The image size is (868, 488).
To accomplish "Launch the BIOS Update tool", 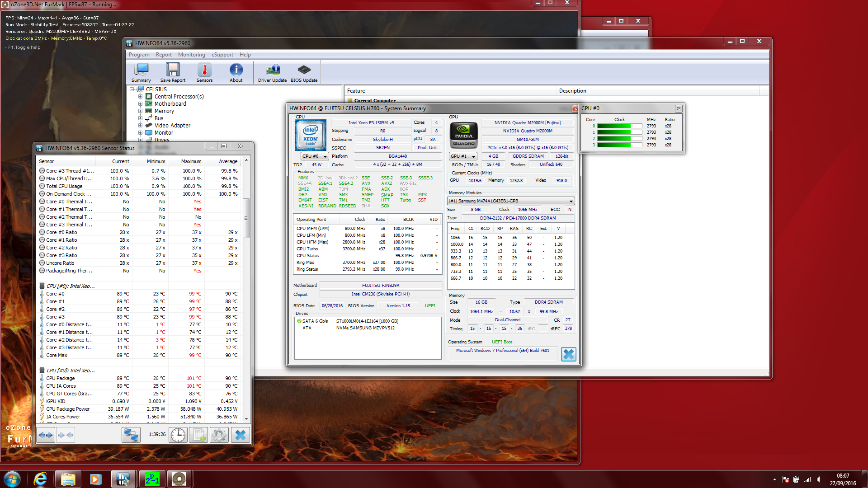I will coord(304,72).
